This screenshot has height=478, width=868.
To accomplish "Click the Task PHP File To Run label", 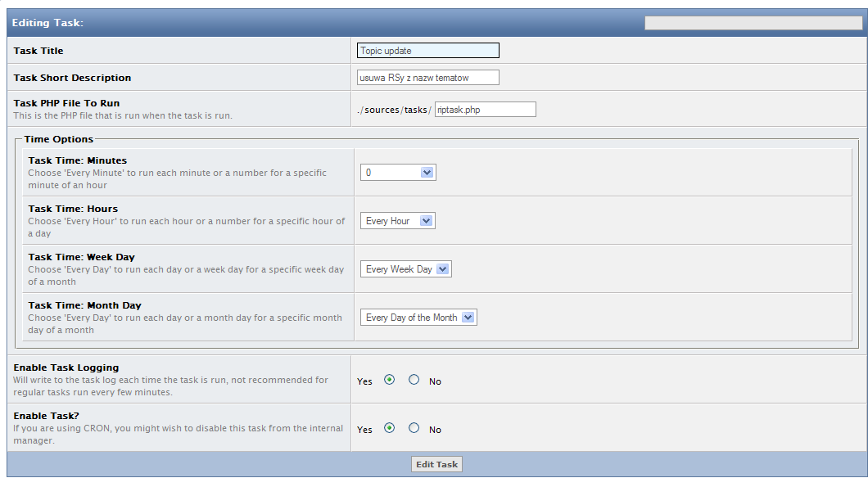I will pyautogui.click(x=66, y=103).
